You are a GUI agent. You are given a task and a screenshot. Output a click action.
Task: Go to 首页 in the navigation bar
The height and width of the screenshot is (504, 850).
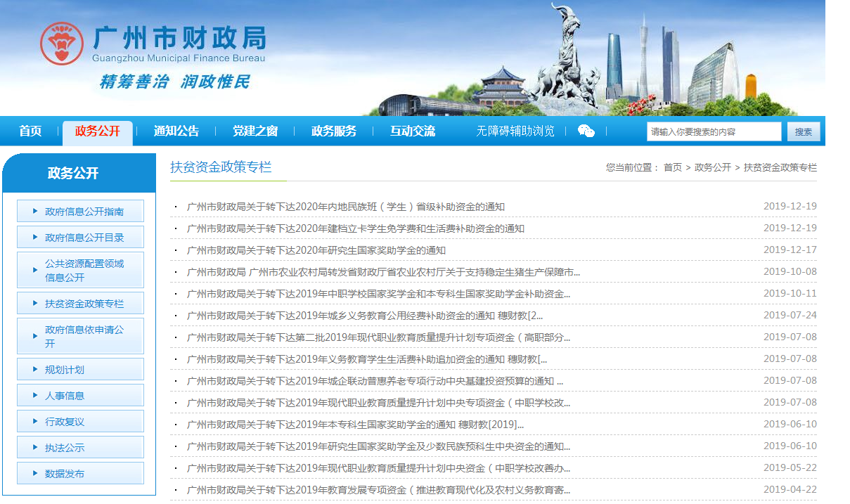(30, 131)
